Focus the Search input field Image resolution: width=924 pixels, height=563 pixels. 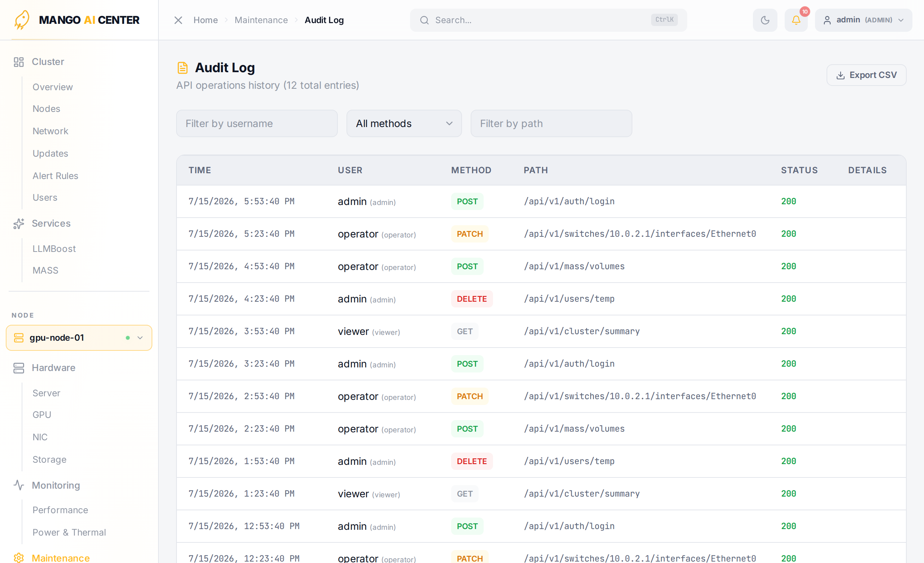coord(548,20)
